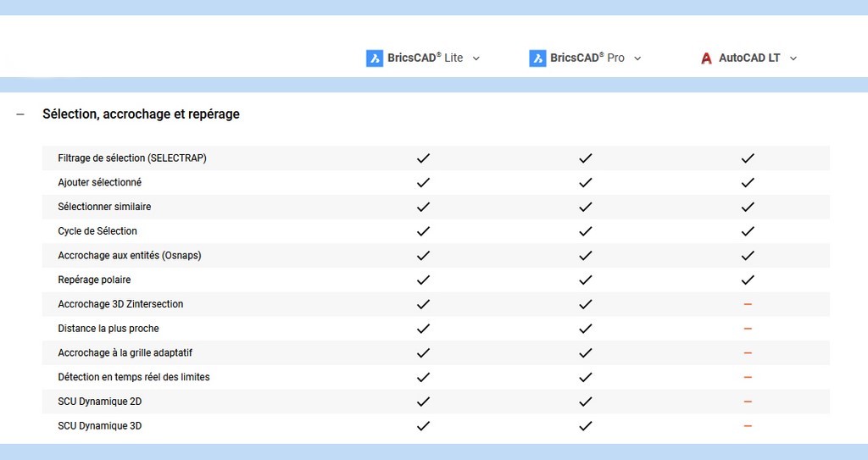This screenshot has height=460, width=868.
Task: Select the Ajouter sélectionné row label
Action: [x=100, y=182]
